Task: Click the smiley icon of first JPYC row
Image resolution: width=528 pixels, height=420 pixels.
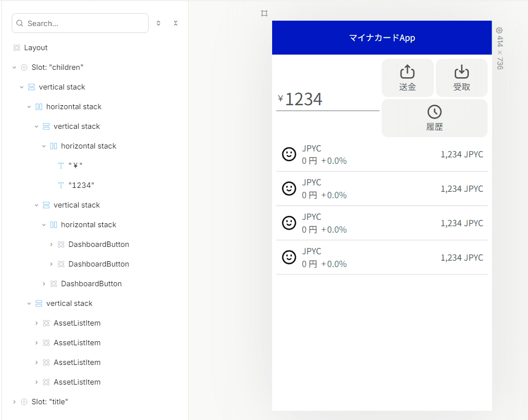Action: (289, 154)
